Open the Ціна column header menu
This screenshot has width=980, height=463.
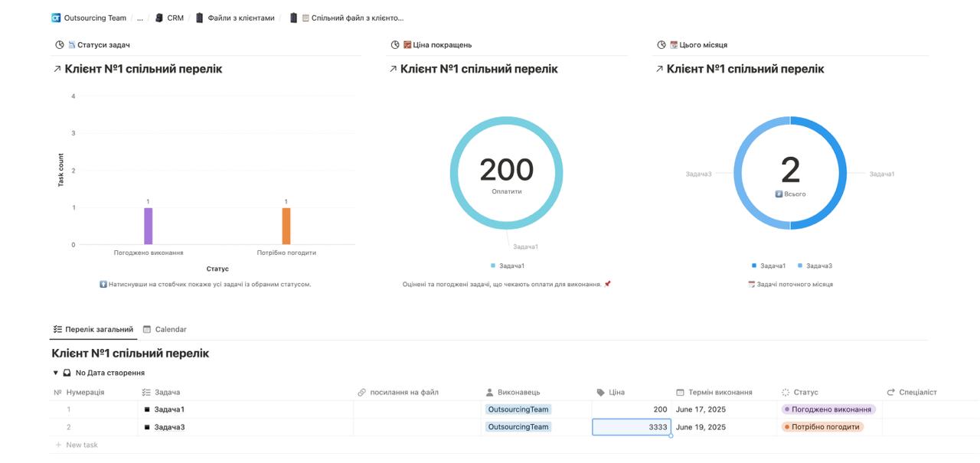tap(616, 393)
